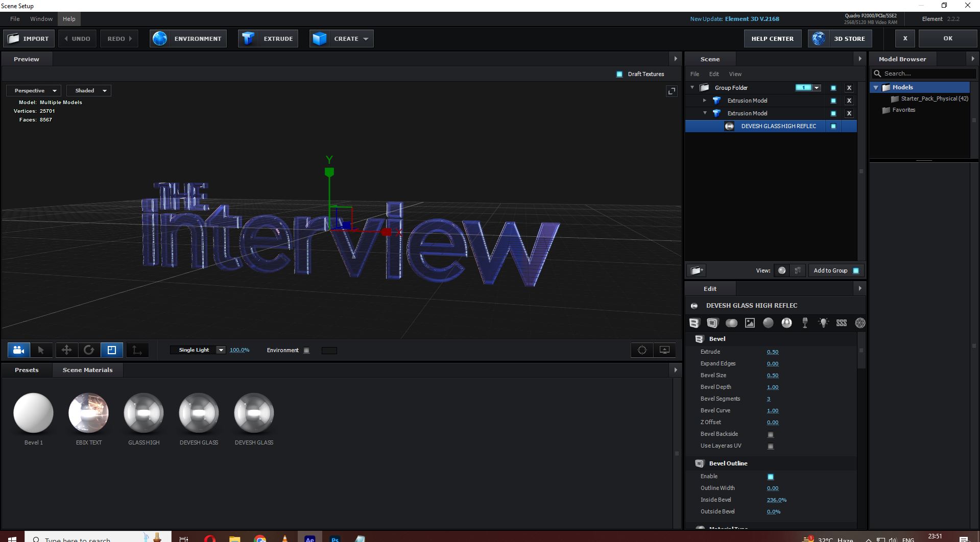Viewport: 980px width, 542px height.
Task: Remove the collapsed Extrusion Model via X
Action: tap(849, 101)
